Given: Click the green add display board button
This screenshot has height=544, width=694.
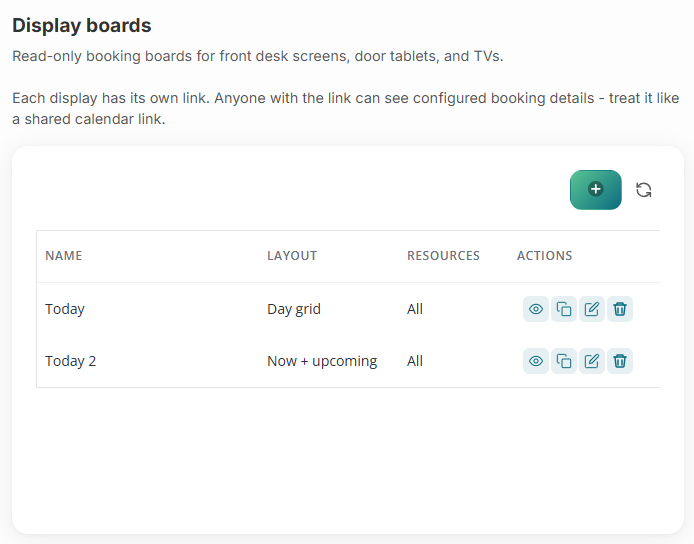Looking at the screenshot, I should 595,189.
